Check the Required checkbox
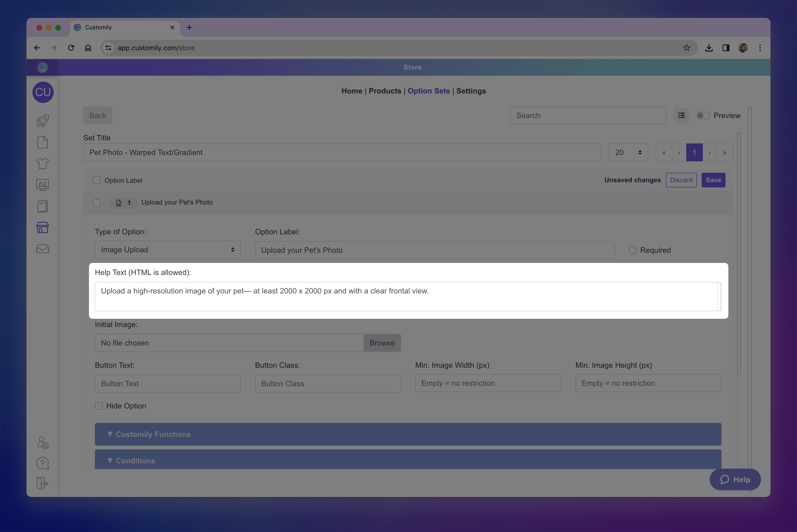Viewport: 797px width, 532px height. point(633,250)
